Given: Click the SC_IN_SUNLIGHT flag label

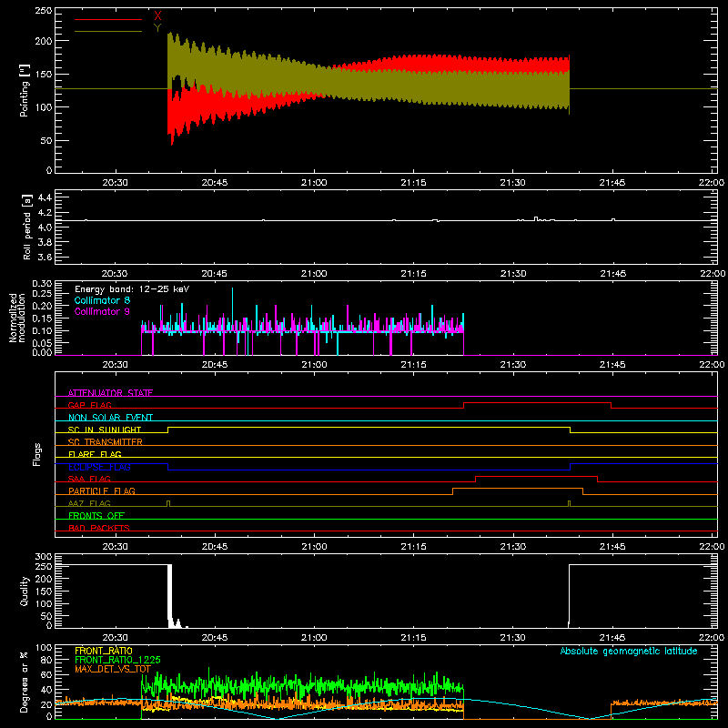Looking at the screenshot, I should pos(105,430).
